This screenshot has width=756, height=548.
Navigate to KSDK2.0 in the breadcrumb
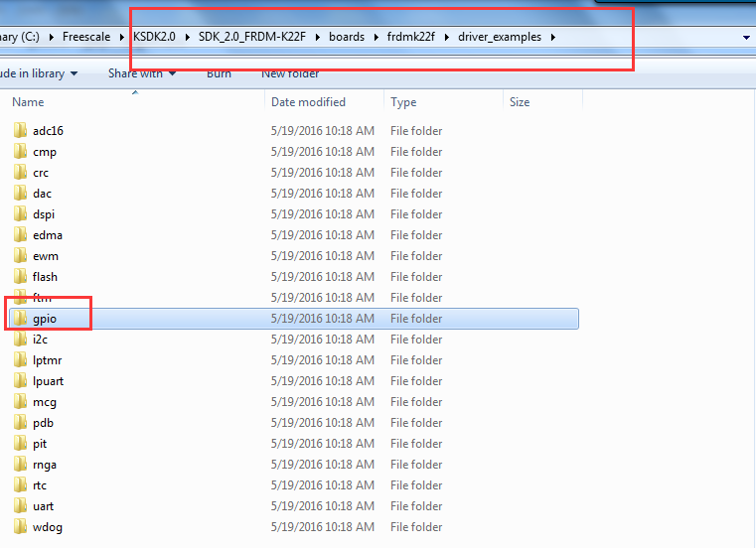[154, 37]
